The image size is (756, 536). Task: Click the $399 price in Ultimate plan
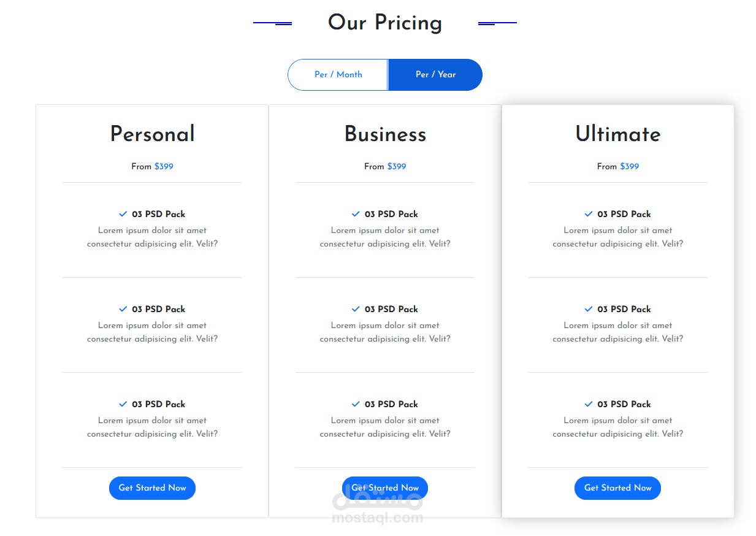point(629,167)
